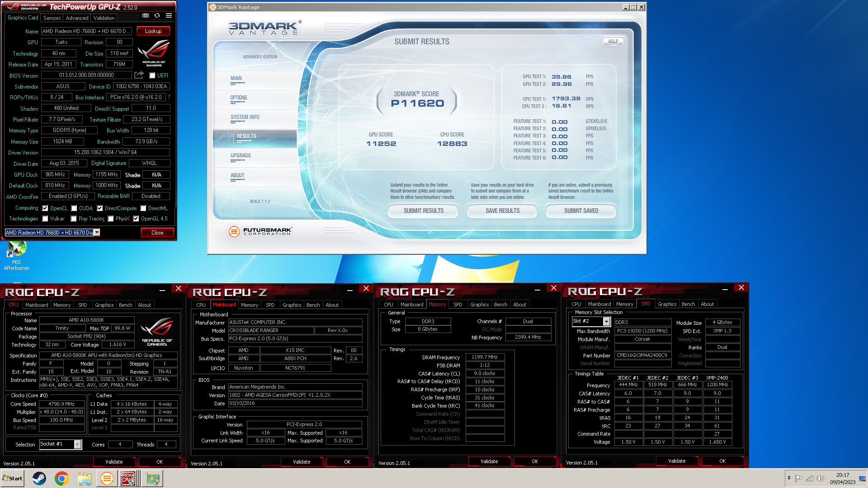Viewport: 868px width, 488px height.
Task: Open SYSTEM INFO in 3DMark Vantage sidebar
Action: 245,117
